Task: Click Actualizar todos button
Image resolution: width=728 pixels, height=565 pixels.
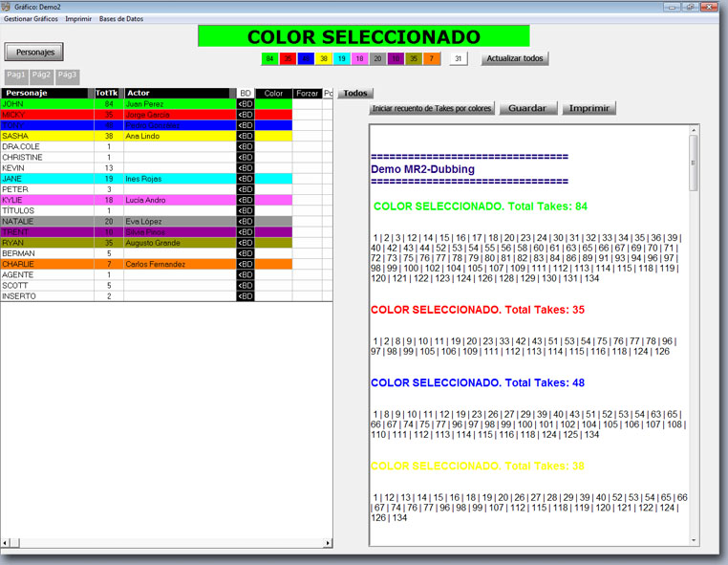Action: coord(514,58)
